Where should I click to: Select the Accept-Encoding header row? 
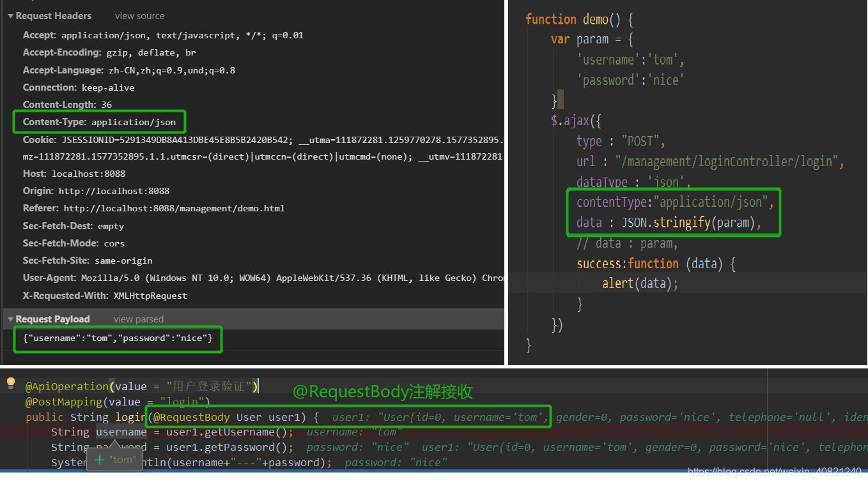pyautogui.click(x=109, y=53)
